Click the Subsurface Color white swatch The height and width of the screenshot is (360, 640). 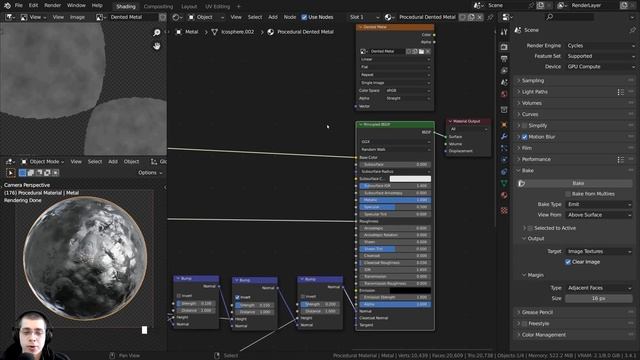tap(410, 179)
